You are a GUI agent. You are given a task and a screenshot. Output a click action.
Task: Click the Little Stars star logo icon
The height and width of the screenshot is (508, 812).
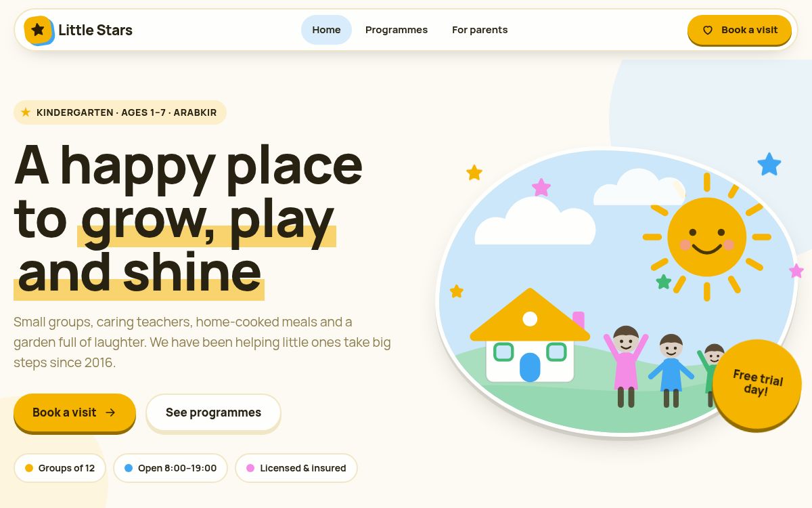39,30
